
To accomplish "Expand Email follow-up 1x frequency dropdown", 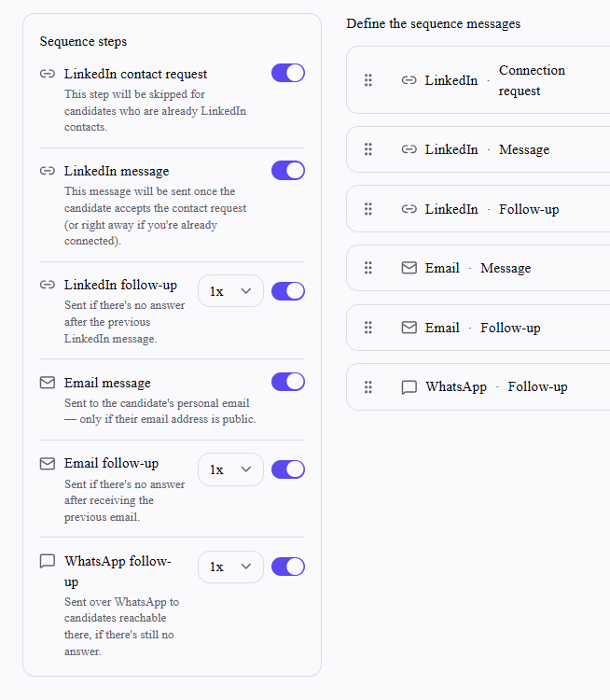I will [230, 469].
